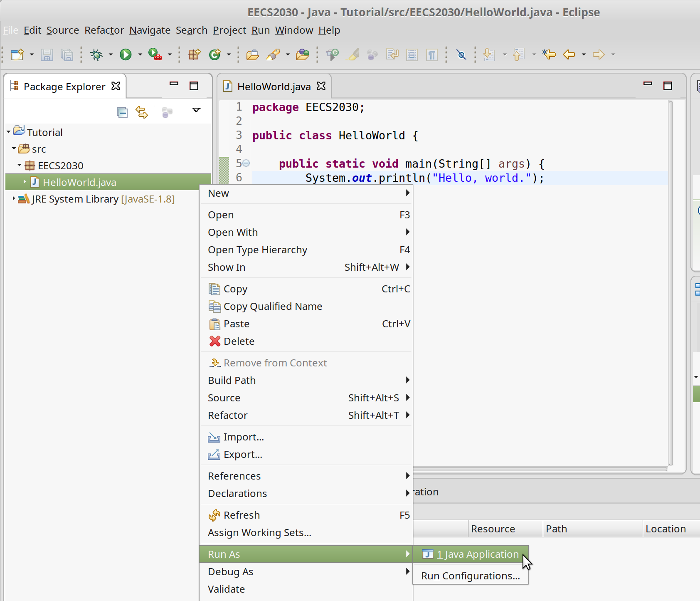Open dropdown next to New wizard icon

click(x=32, y=54)
